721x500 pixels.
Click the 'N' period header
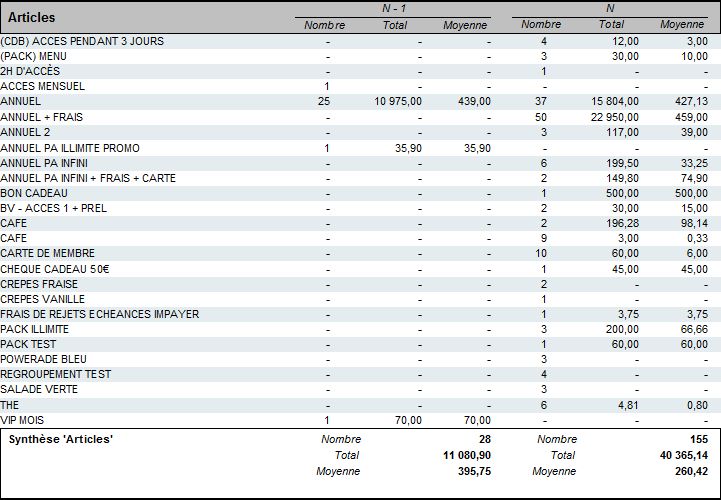[x=609, y=8]
